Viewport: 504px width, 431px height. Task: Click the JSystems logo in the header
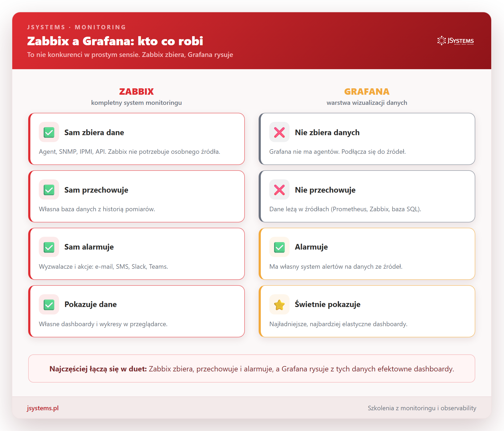pyautogui.click(x=455, y=41)
